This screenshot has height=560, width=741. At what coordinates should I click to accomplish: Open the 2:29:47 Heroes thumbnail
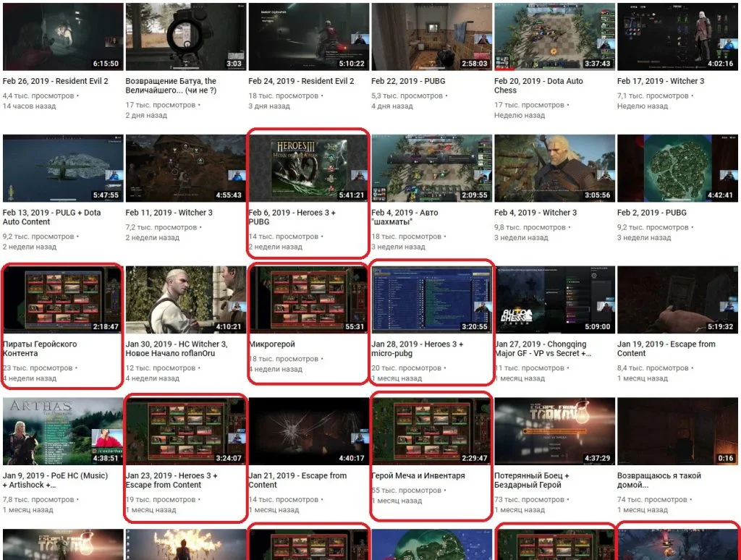coord(431,431)
